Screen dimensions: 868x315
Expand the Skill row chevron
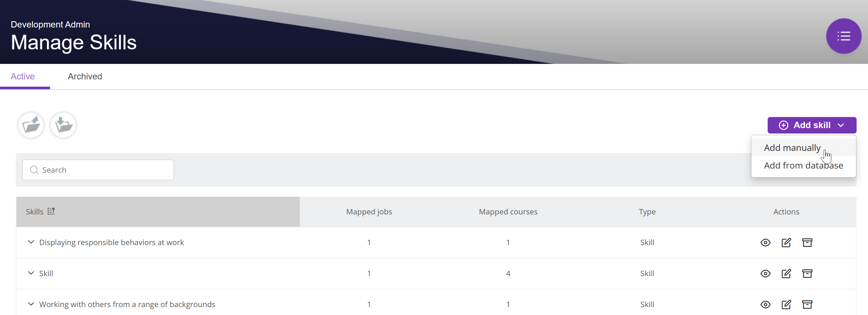(31, 273)
